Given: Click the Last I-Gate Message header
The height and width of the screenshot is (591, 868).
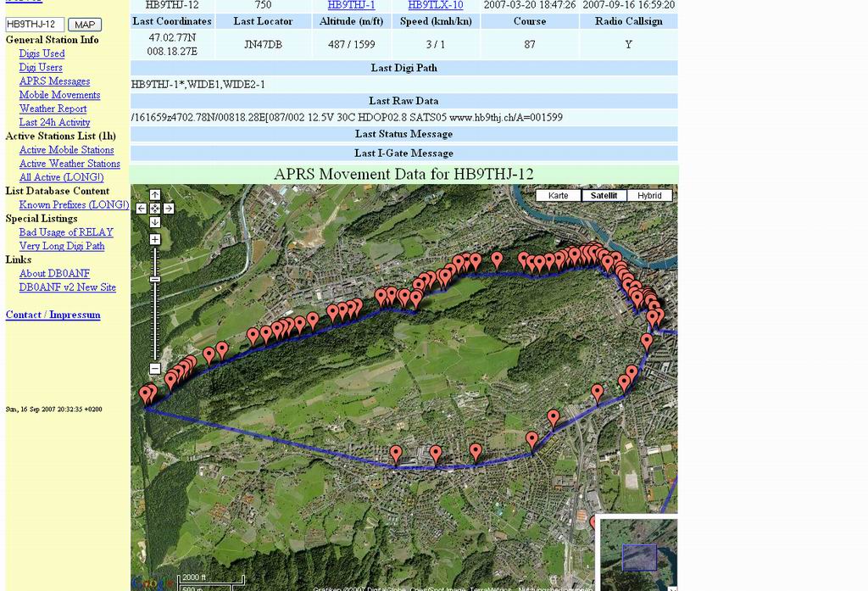Looking at the screenshot, I should (x=403, y=153).
